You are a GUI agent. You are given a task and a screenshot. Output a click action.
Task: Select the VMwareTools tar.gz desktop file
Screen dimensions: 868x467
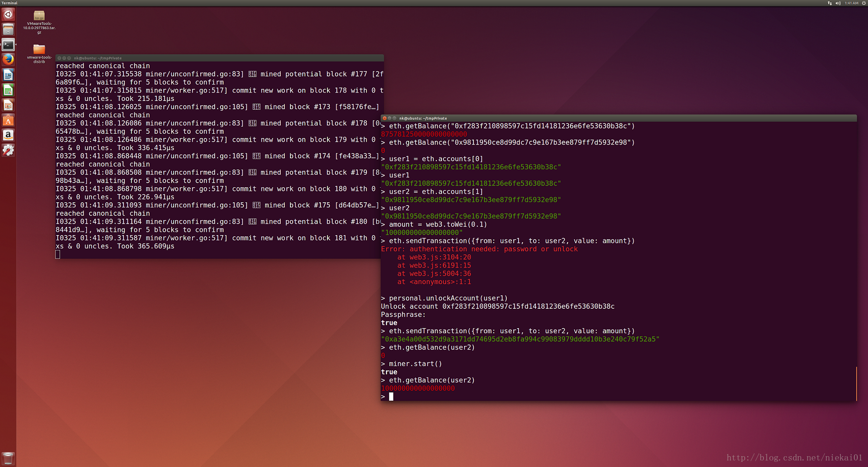39,22
